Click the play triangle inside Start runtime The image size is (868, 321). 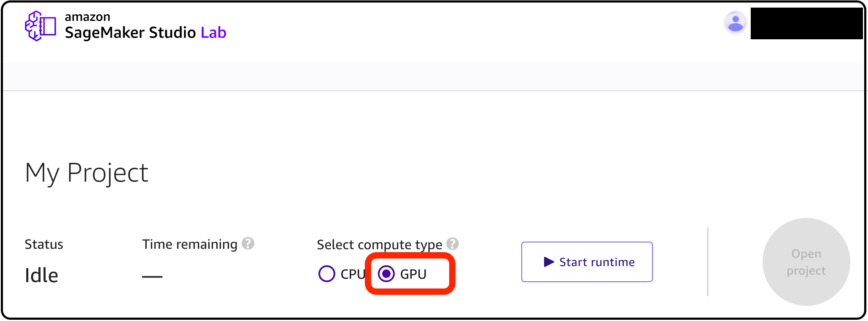[548, 262]
